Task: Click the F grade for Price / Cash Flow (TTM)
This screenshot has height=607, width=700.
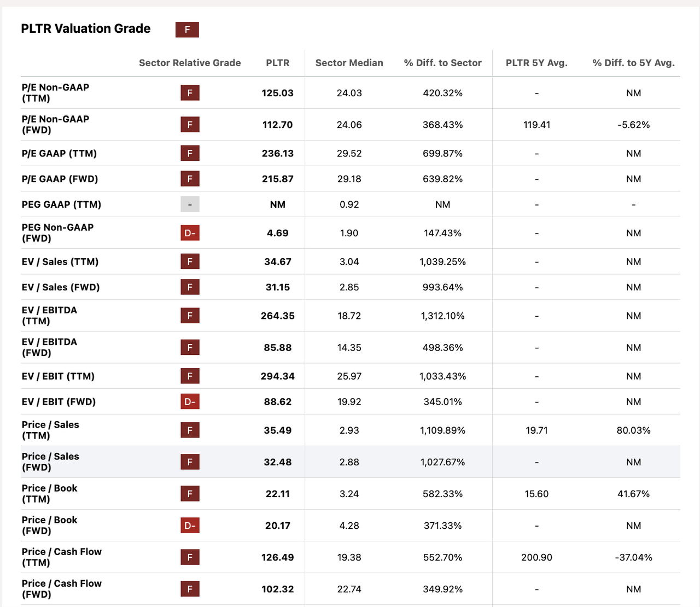Action: click(x=190, y=557)
